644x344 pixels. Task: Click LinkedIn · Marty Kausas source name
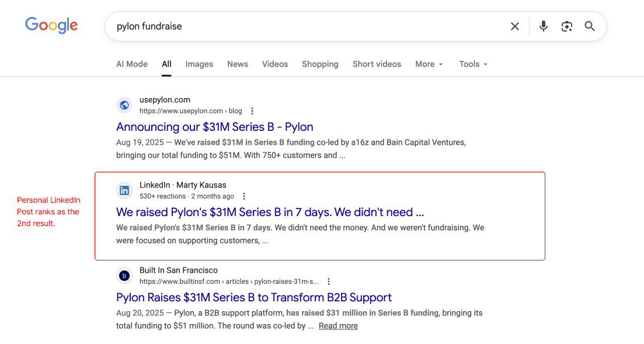183,185
